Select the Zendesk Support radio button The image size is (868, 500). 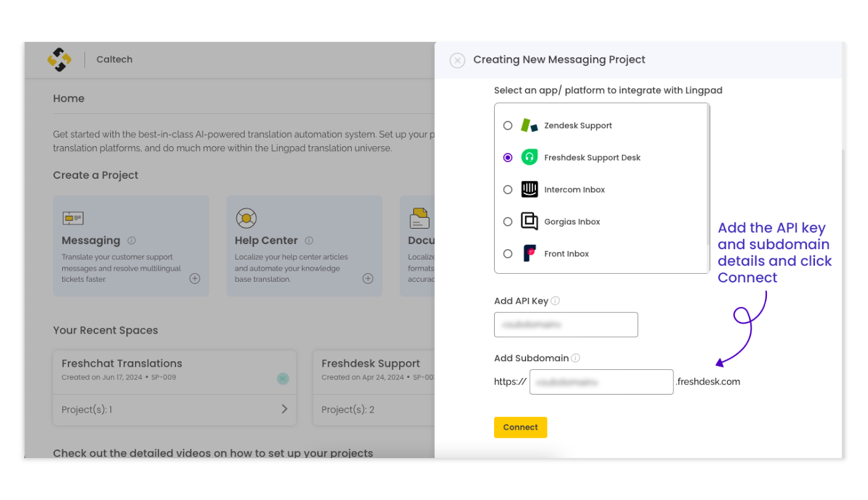click(508, 126)
